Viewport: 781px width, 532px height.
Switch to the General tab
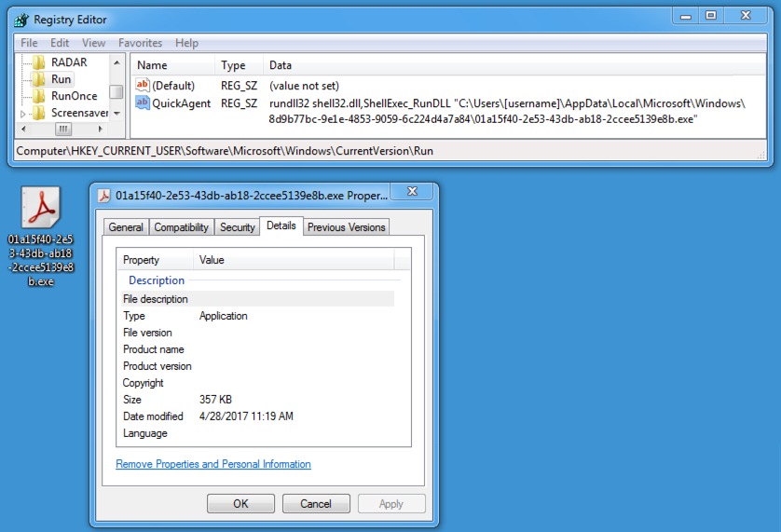pyautogui.click(x=126, y=227)
